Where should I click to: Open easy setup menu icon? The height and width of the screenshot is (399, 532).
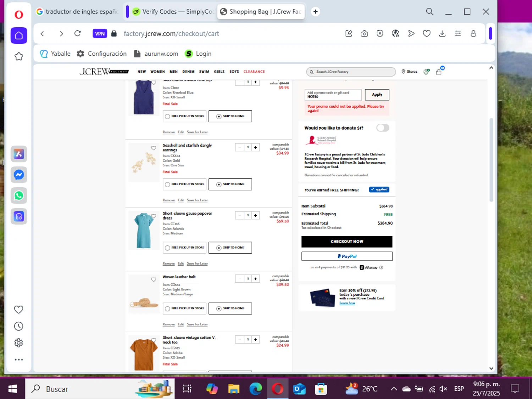pos(458,34)
